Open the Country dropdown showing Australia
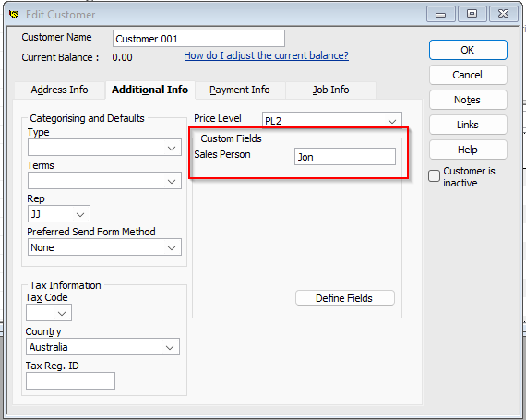The height and width of the screenshot is (420, 526). (103, 347)
